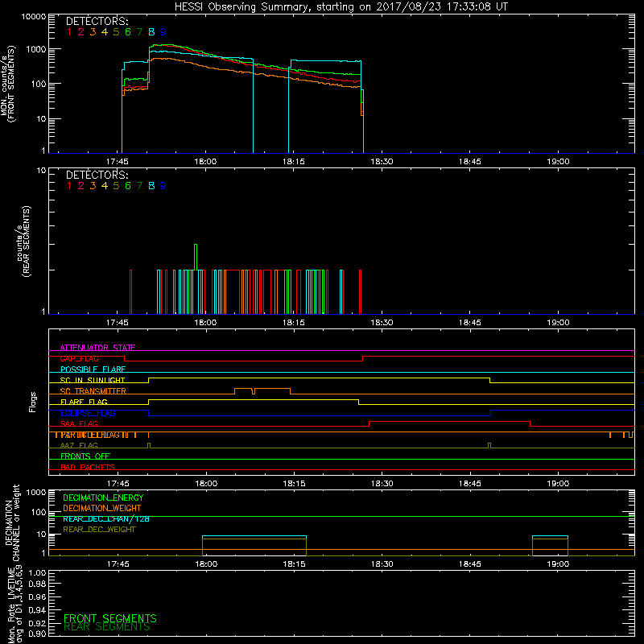Click the cyan decimation step near 19:00

pyautogui.click(x=551, y=536)
